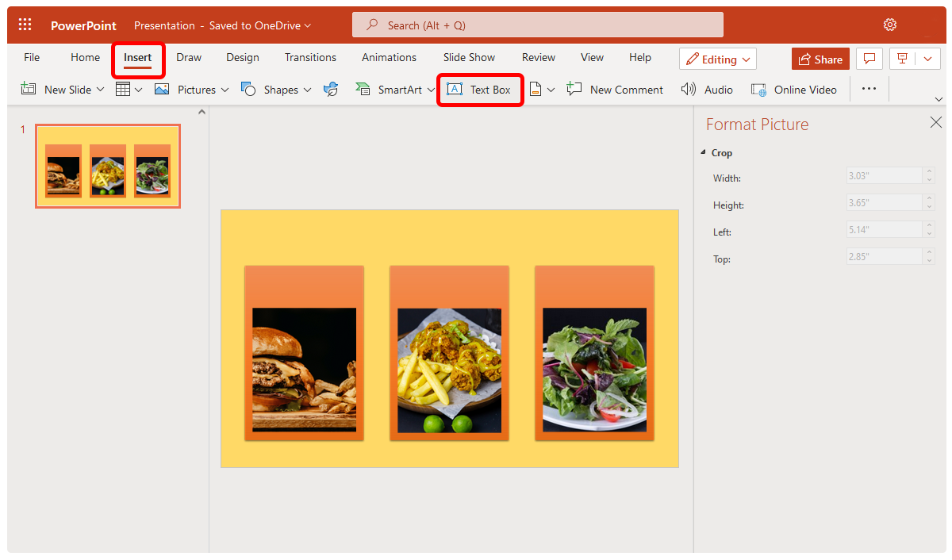This screenshot has height=560, width=952.
Task: Open the Comments pane
Action: 869,58
